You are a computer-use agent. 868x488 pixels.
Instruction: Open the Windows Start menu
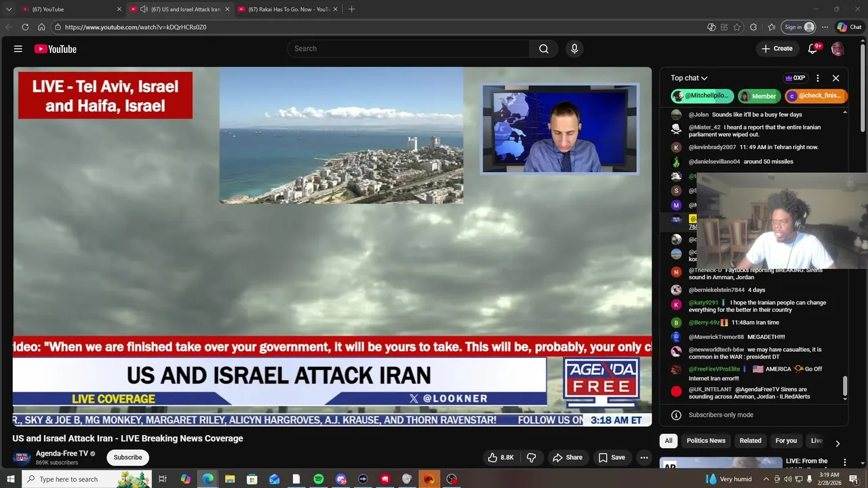coord(10,479)
